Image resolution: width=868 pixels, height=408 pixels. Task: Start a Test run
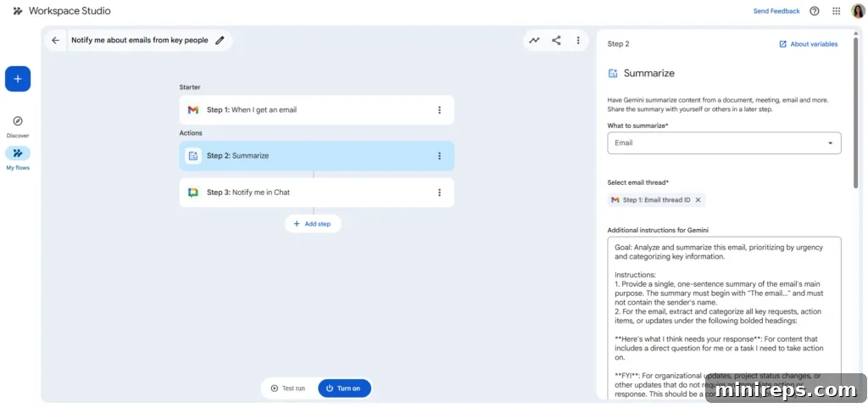(289, 388)
